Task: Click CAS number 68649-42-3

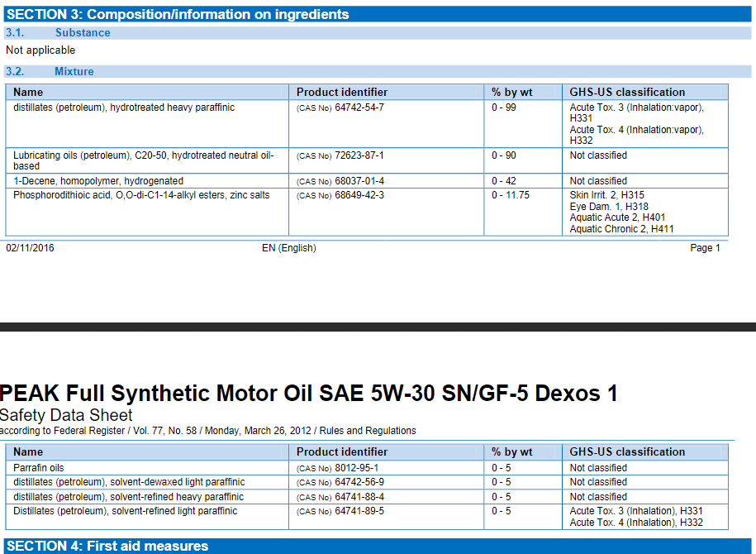Action: coord(359,195)
